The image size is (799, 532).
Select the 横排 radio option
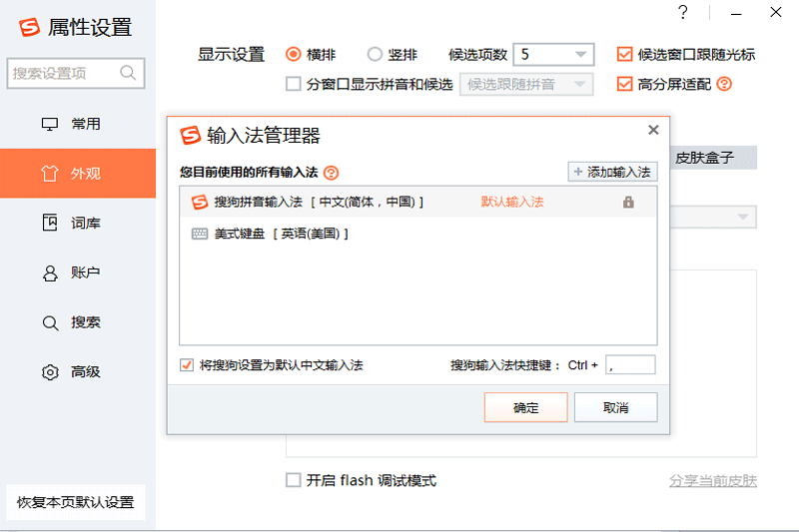(x=293, y=55)
